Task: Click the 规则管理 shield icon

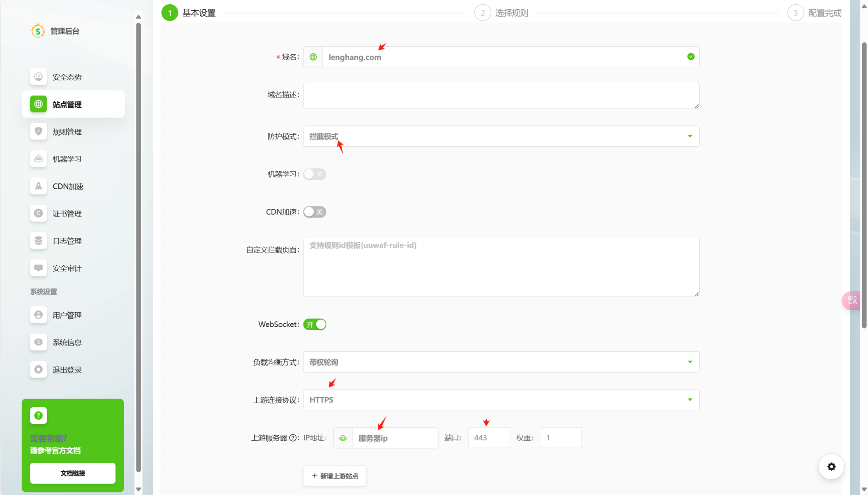Action: (x=39, y=131)
